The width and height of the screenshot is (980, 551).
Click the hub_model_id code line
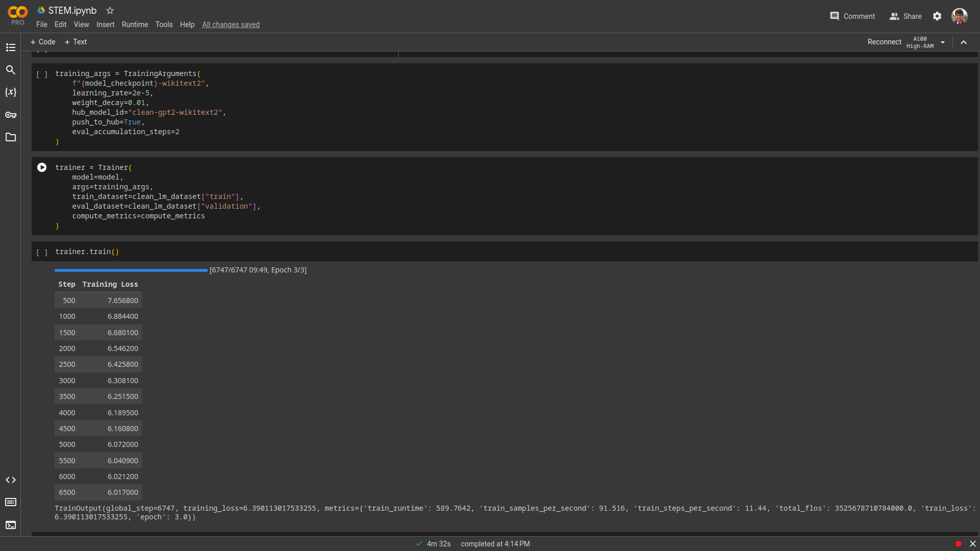point(149,112)
